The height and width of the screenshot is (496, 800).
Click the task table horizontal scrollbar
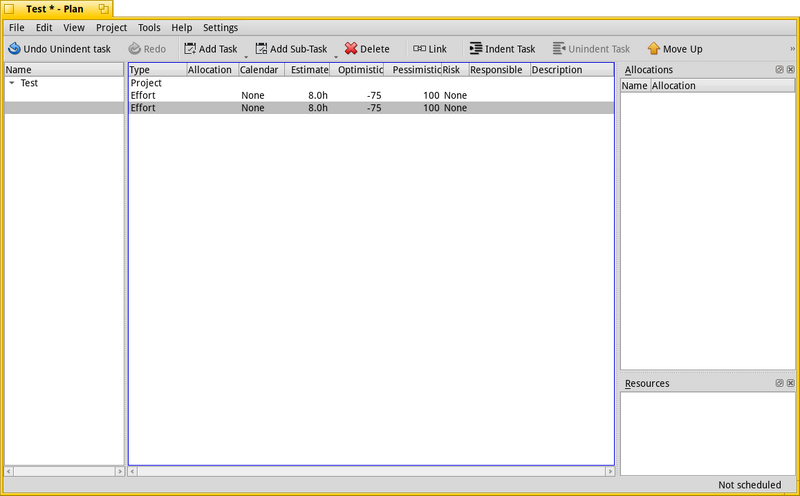[371, 472]
